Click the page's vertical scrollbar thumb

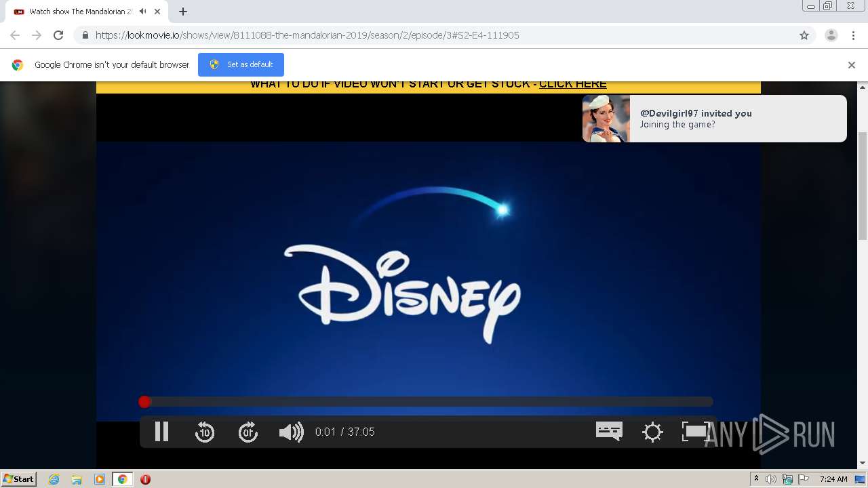(863, 185)
